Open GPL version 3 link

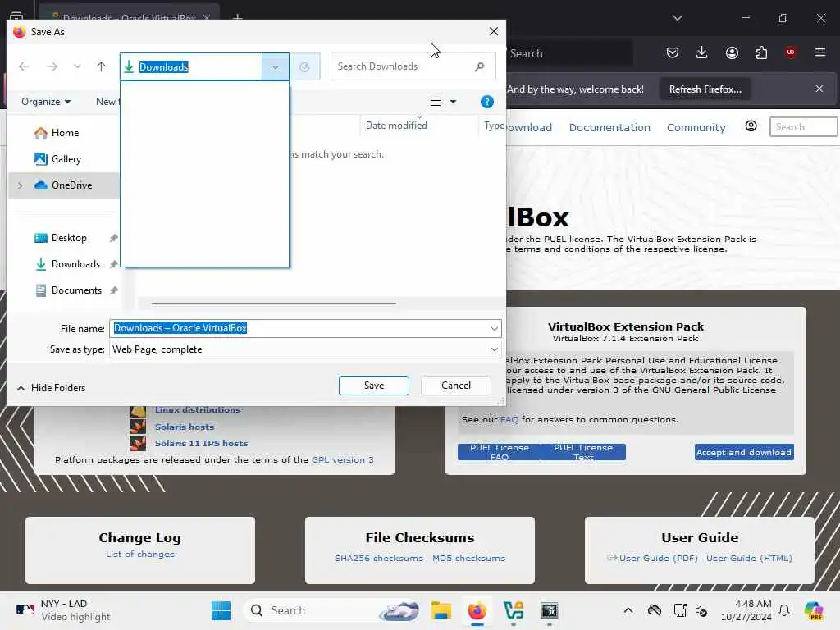coord(342,459)
